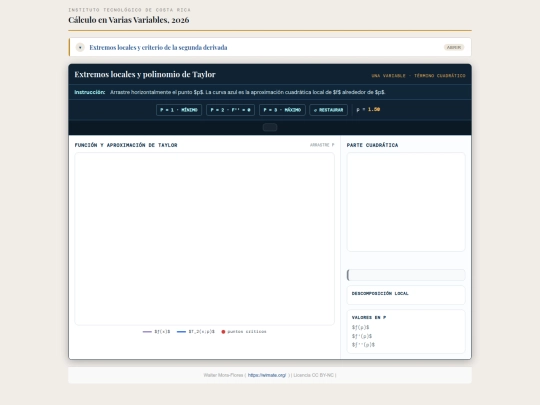Click the Arrastre P hint text
The image size is (540, 405).
point(322,145)
